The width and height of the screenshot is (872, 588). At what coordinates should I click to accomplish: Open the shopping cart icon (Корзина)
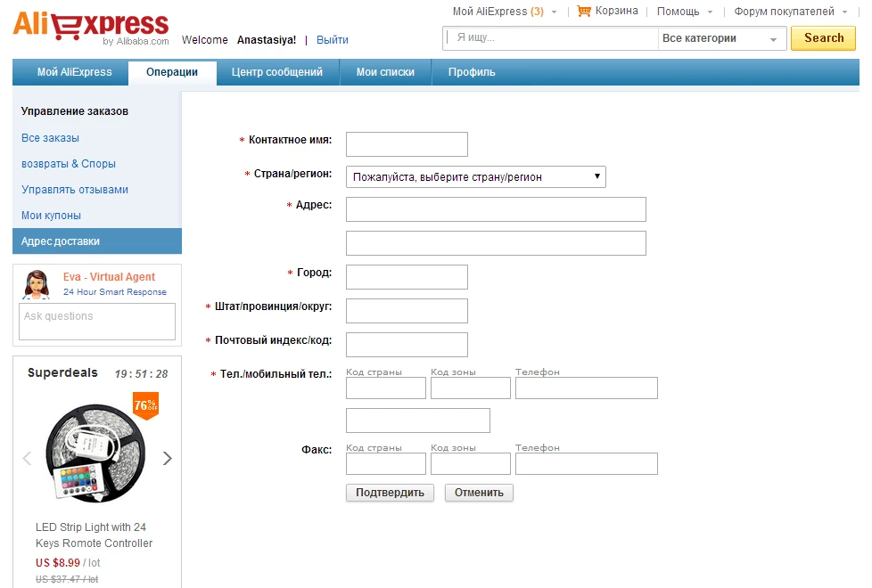tap(585, 12)
